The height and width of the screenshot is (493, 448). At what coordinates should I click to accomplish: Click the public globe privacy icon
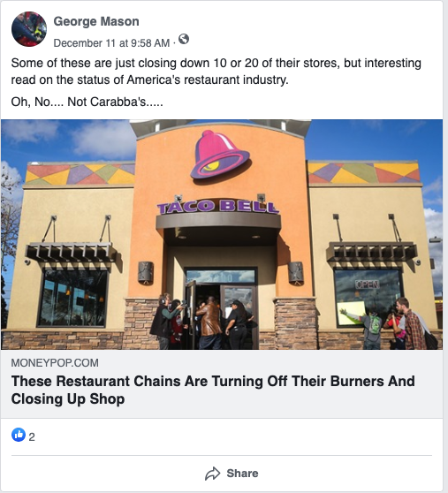click(x=184, y=39)
